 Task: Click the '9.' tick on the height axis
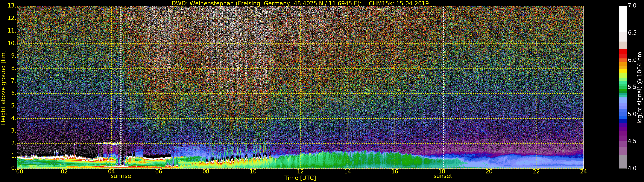pos(14,56)
